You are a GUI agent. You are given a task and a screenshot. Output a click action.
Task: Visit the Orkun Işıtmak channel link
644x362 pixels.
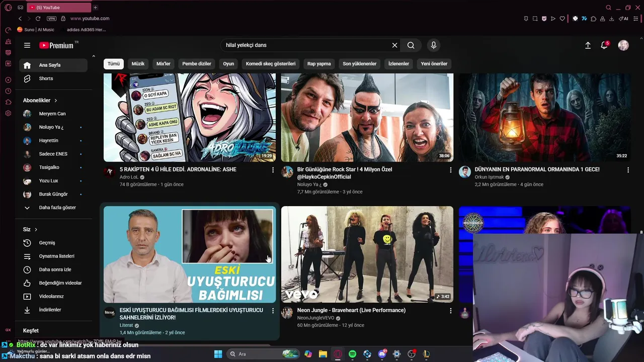[489, 177]
